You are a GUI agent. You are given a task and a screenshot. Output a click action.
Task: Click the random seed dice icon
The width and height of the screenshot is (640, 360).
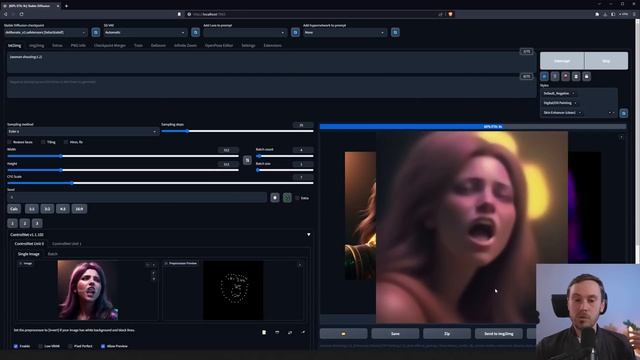point(275,198)
